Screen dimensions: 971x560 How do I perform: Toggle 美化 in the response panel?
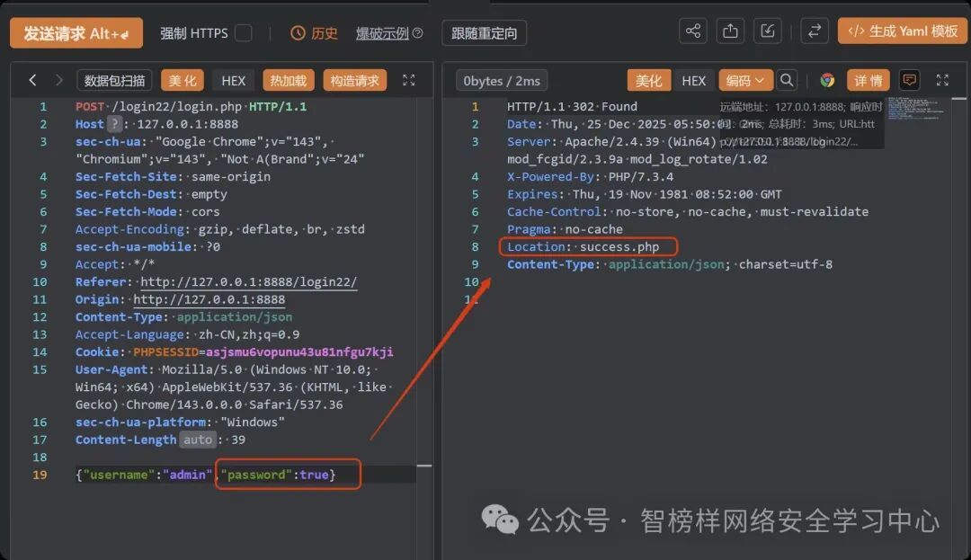point(649,80)
